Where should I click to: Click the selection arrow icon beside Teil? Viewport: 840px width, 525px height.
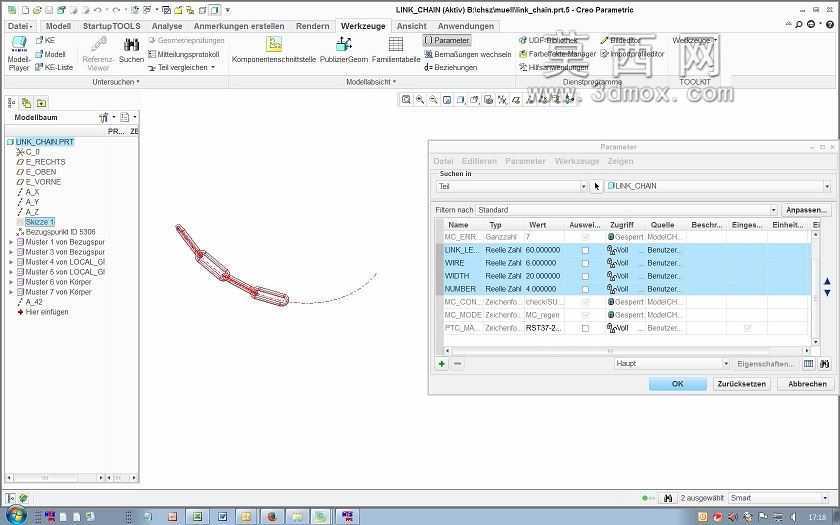[x=596, y=186]
